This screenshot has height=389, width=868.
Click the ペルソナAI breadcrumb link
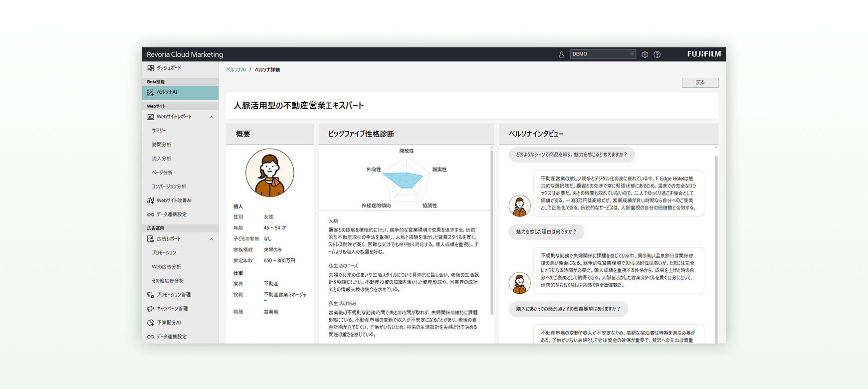pyautogui.click(x=236, y=70)
